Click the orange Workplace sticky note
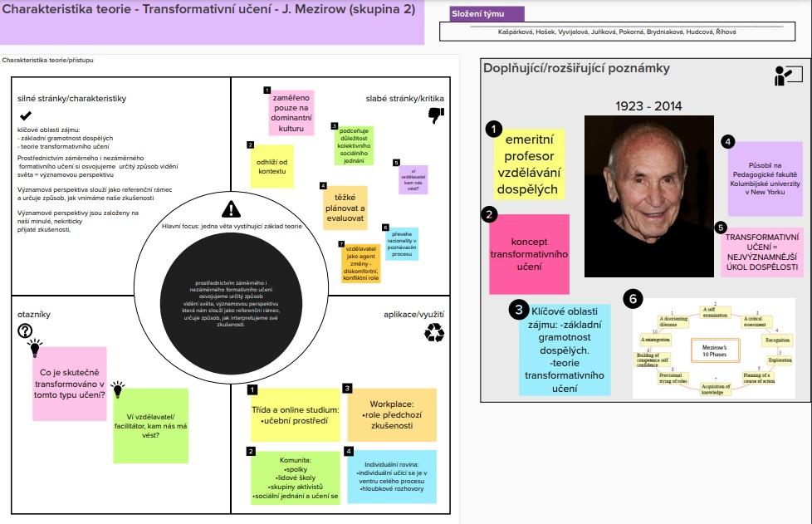The image size is (812, 524). [391, 414]
